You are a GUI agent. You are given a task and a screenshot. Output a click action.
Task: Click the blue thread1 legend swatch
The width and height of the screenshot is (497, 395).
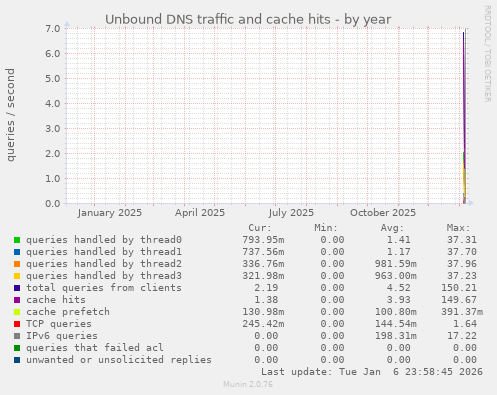pyautogui.click(x=17, y=252)
